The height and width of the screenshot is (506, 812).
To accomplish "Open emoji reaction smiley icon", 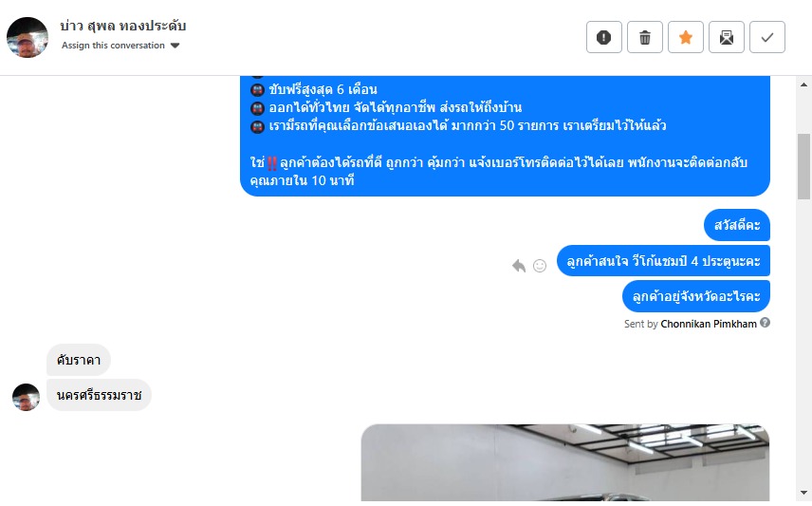I will coord(540,266).
